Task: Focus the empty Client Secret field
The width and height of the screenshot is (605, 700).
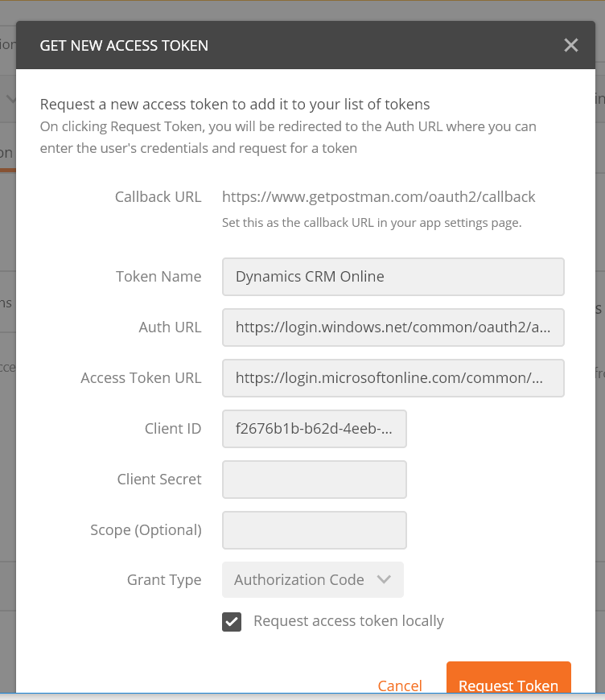Action: point(314,479)
